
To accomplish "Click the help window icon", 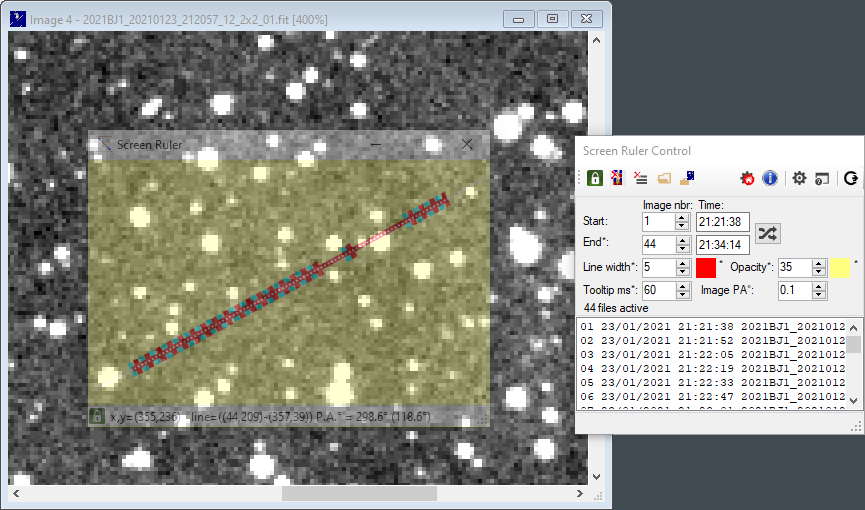I will click(x=822, y=178).
